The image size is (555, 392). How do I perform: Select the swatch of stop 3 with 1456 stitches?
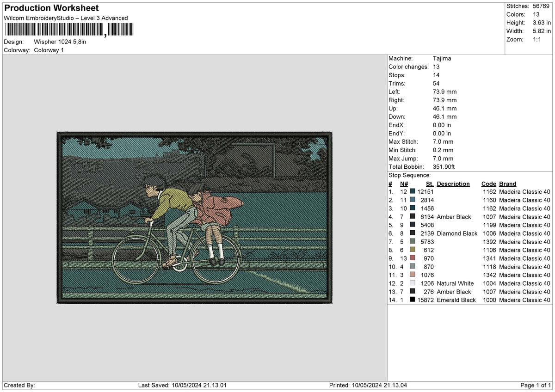[412, 208]
